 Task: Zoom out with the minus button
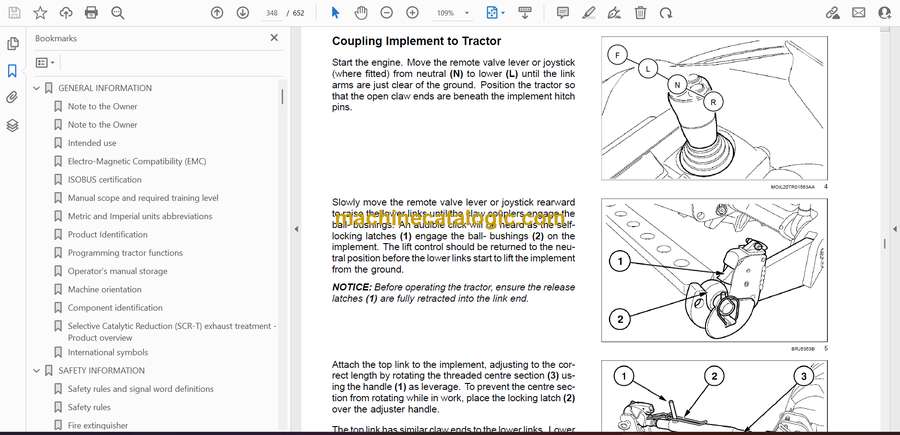(387, 13)
